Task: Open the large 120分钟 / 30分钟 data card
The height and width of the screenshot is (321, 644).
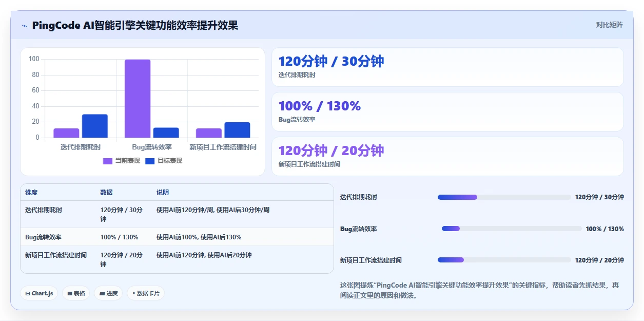Action: (x=447, y=67)
